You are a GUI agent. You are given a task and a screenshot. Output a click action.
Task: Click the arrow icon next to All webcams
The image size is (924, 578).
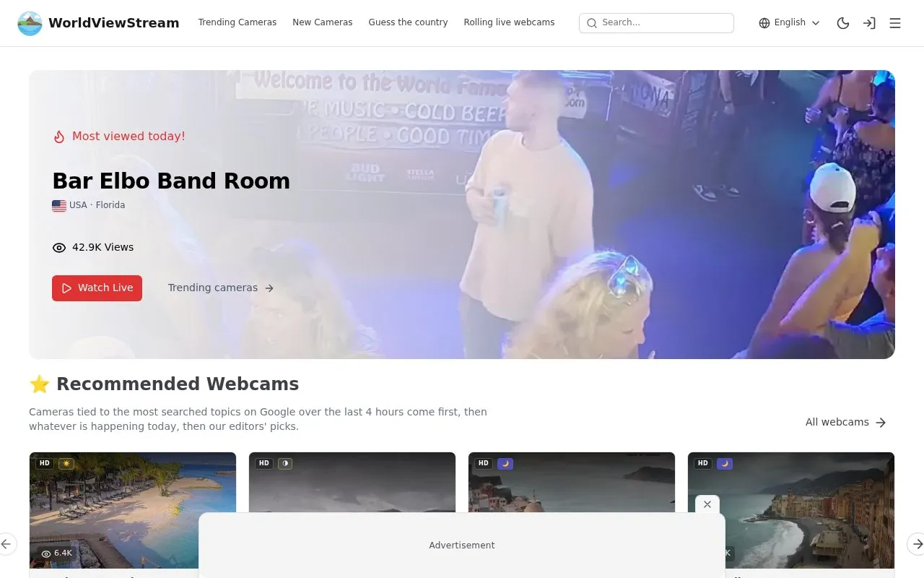[x=881, y=423]
